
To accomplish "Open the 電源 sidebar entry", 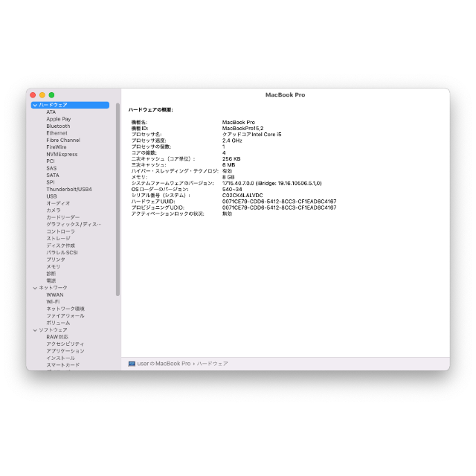I will [51, 280].
